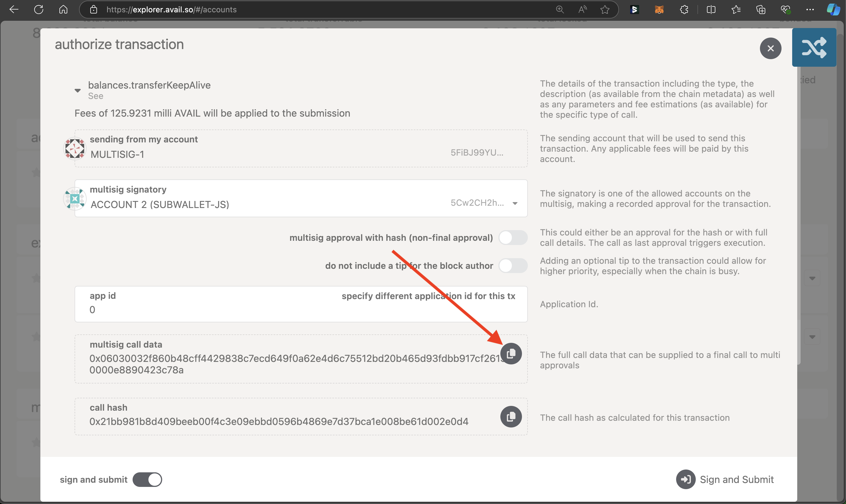The height and width of the screenshot is (504, 846).
Task: Click the browser extensions puzzle icon
Action: point(684,10)
